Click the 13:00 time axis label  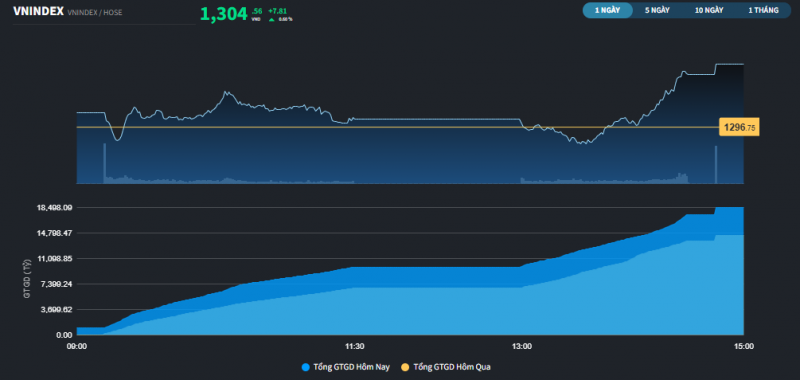pyautogui.click(x=521, y=346)
